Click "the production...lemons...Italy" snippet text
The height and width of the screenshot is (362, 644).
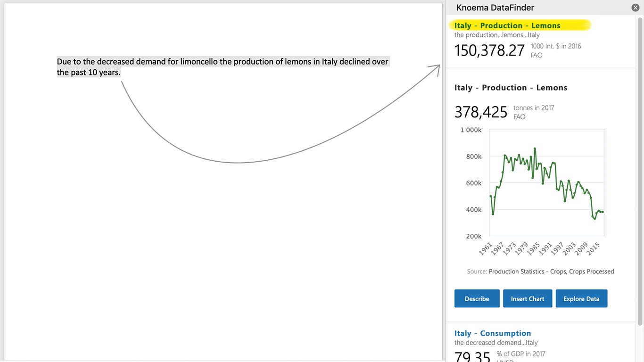[x=497, y=35]
